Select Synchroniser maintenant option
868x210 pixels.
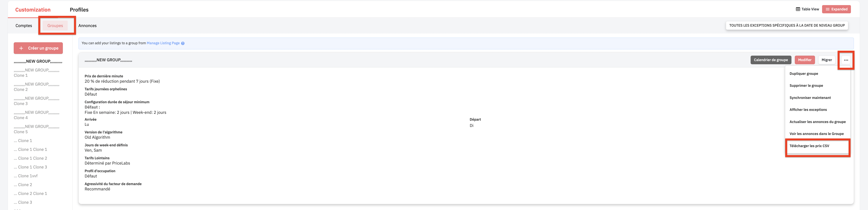click(810, 98)
